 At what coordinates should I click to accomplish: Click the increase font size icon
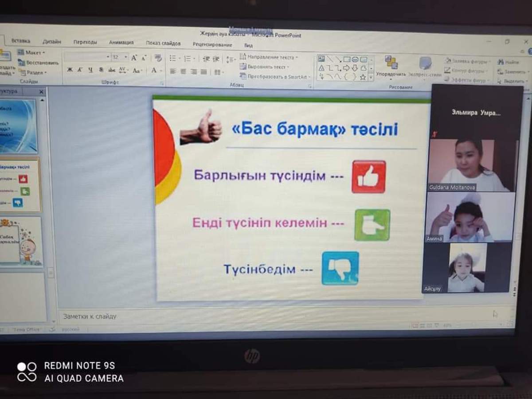point(134,58)
